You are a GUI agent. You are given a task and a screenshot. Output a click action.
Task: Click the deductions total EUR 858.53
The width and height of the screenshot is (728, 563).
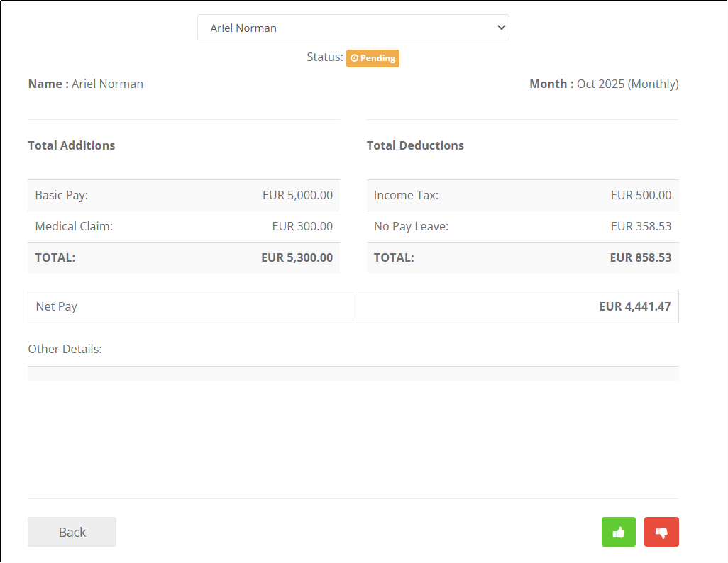(641, 257)
